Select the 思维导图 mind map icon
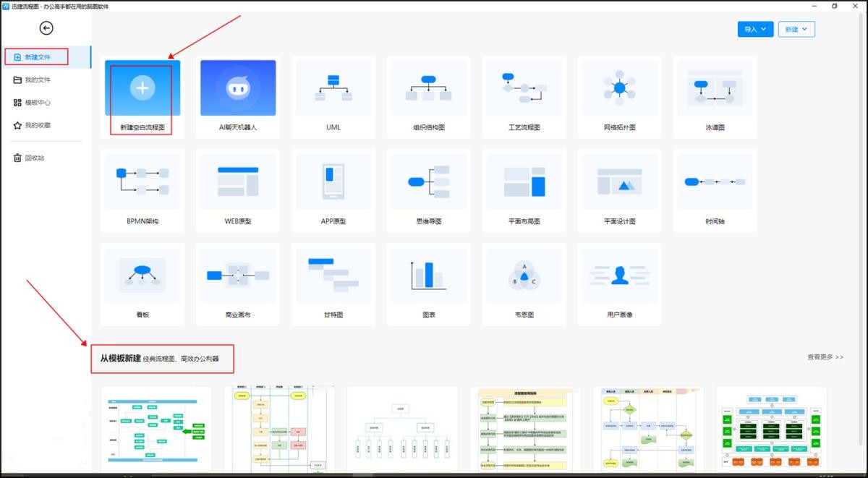 428,182
